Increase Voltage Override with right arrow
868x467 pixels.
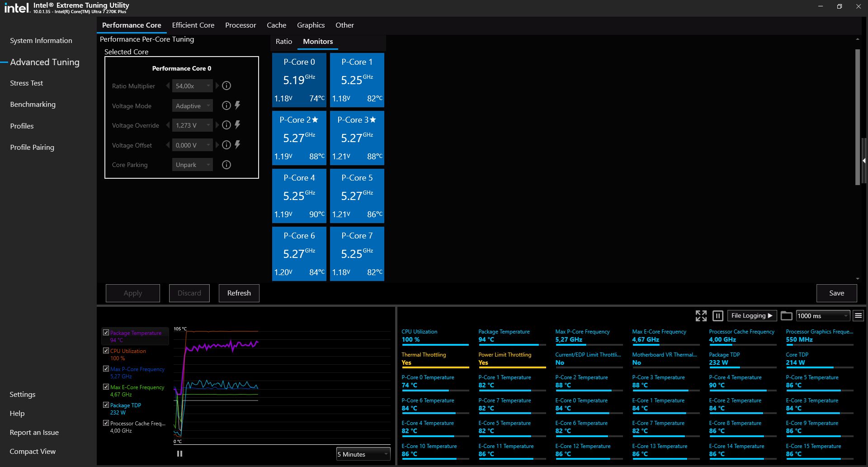[217, 125]
